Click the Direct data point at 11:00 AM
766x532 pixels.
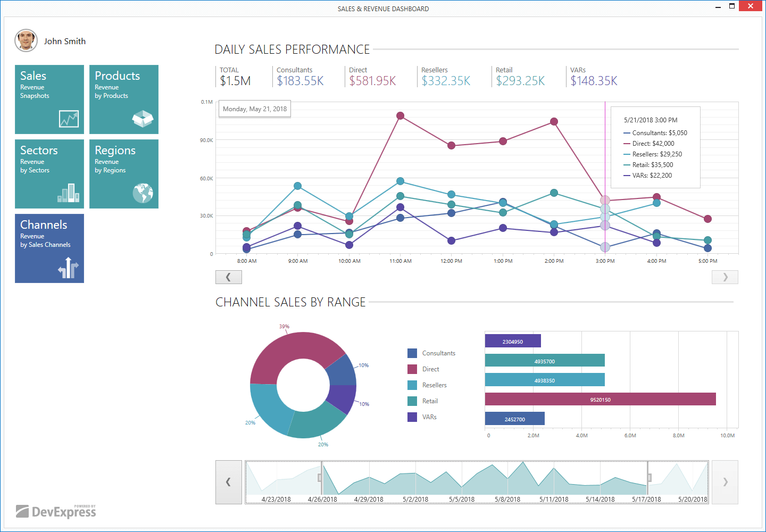pyautogui.click(x=400, y=115)
